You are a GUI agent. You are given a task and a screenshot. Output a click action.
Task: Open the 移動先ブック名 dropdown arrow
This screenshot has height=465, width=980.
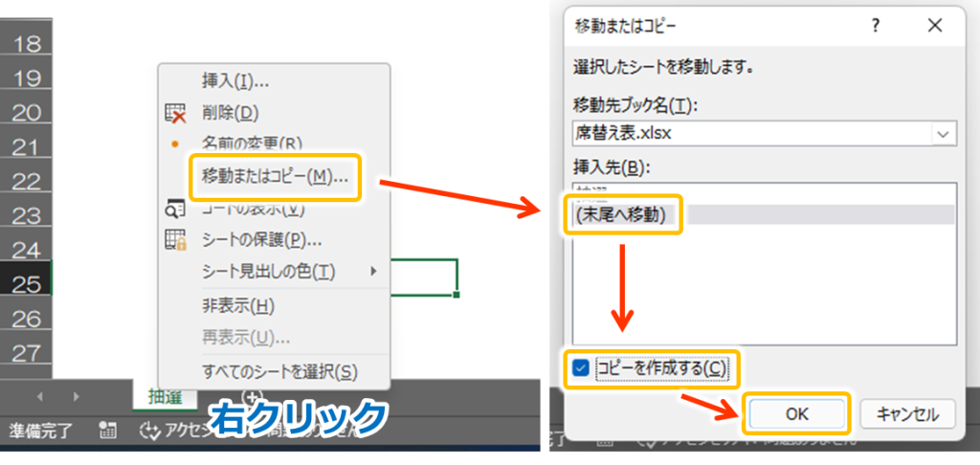(944, 134)
